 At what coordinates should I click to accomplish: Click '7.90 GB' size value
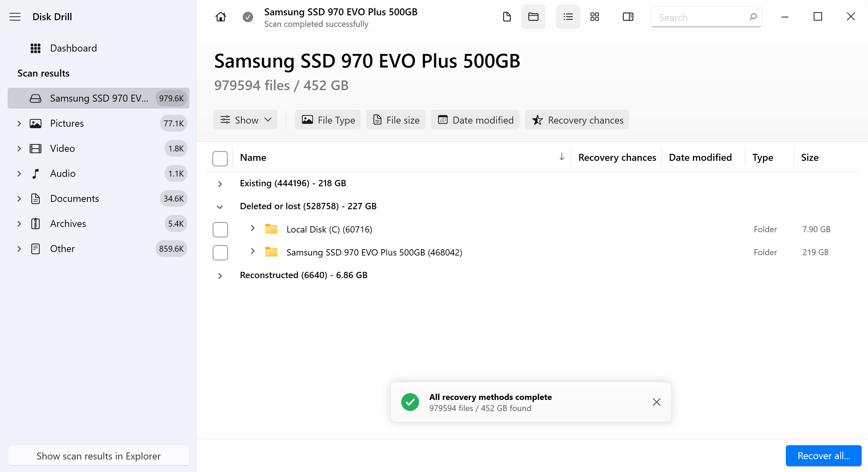[x=816, y=229]
